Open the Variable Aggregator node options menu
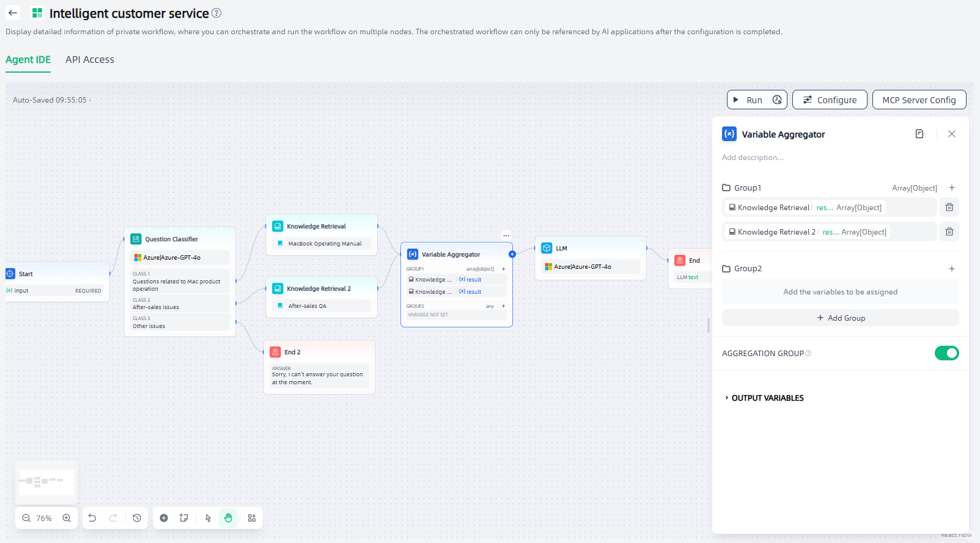980x543 pixels. [506, 235]
